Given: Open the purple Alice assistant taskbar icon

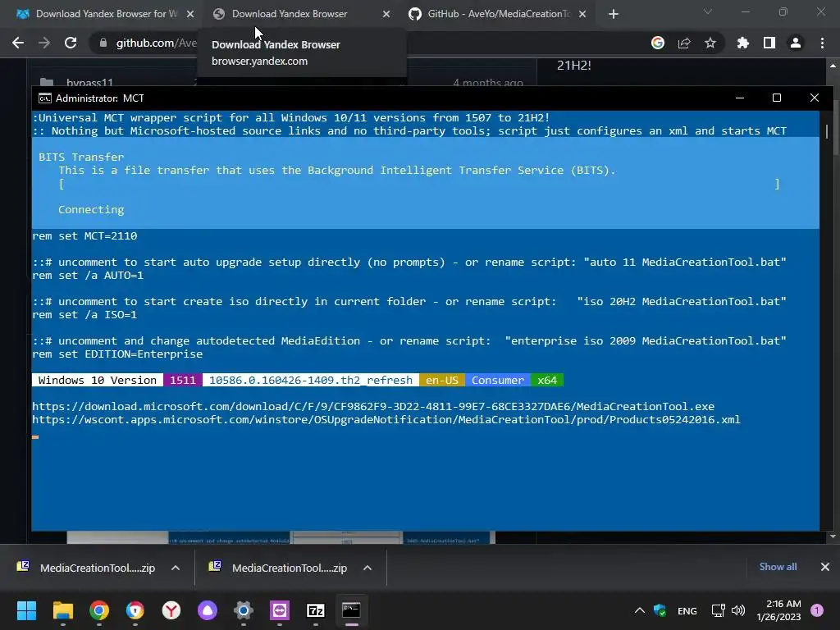Looking at the screenshot, I should [x=208, y=610].
